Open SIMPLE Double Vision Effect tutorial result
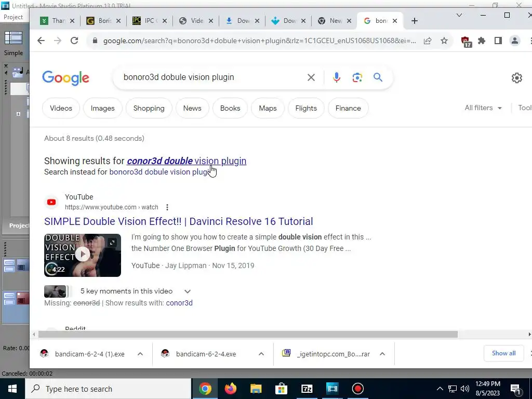Screen dimensions: 532x399 click(179, 221)
